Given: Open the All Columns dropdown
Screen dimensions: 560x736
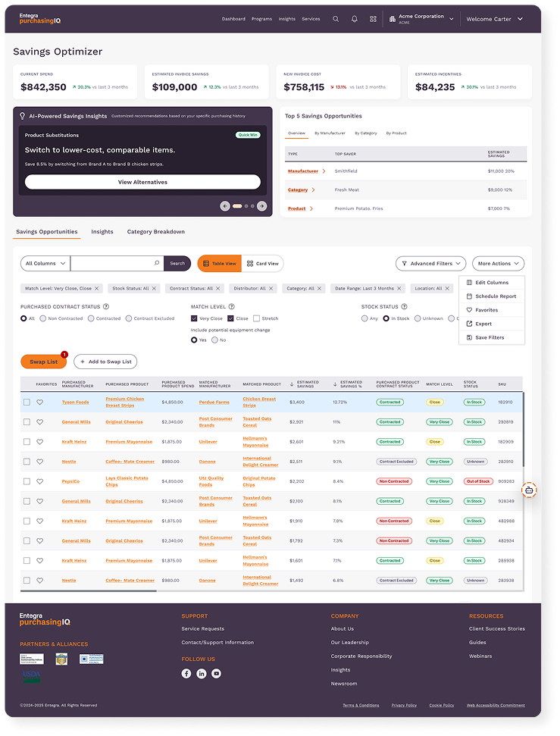Looking at the screenshot, I should [x=45, y=264].
